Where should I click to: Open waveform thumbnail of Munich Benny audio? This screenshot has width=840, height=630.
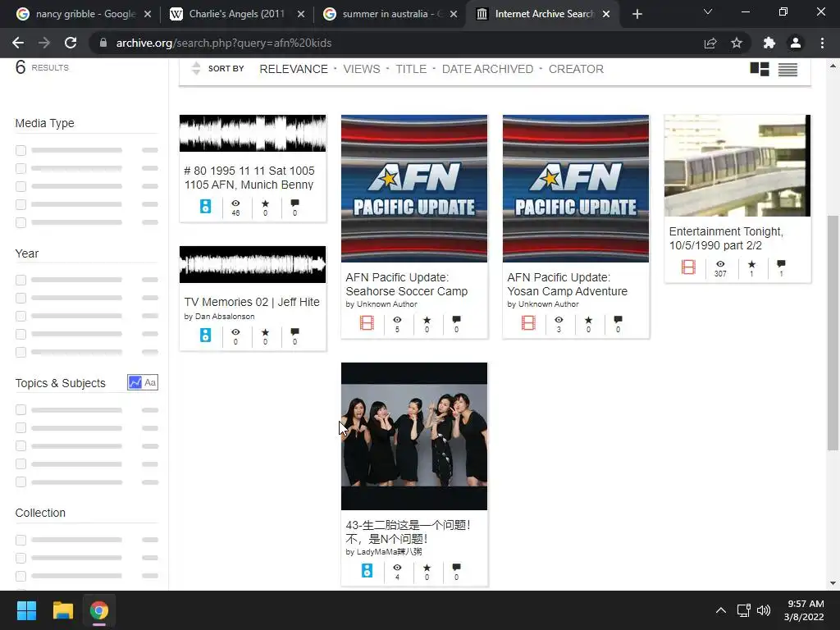coord(253,134)
